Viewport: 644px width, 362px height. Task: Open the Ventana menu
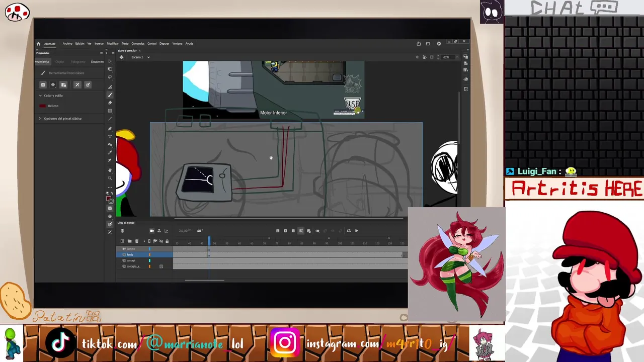click(178, 44)
